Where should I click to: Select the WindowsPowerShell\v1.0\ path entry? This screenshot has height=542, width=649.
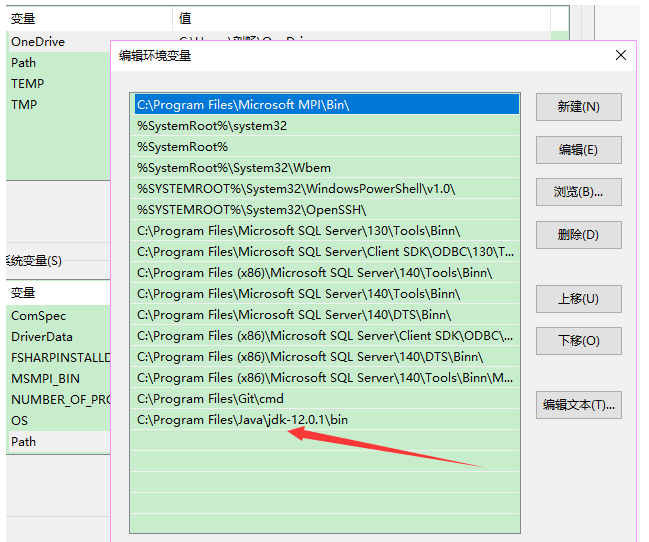(327, 189)
